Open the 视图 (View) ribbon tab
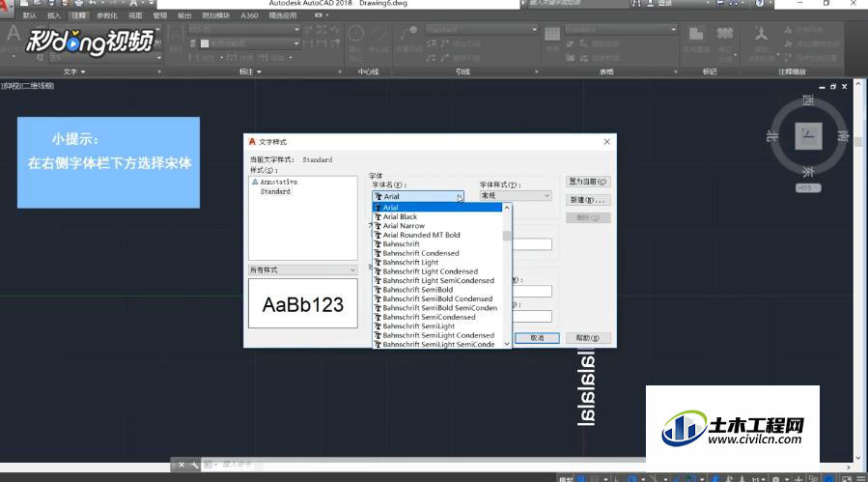The height and width of the screenshot is (482, 868). click(x=135, y=15)
